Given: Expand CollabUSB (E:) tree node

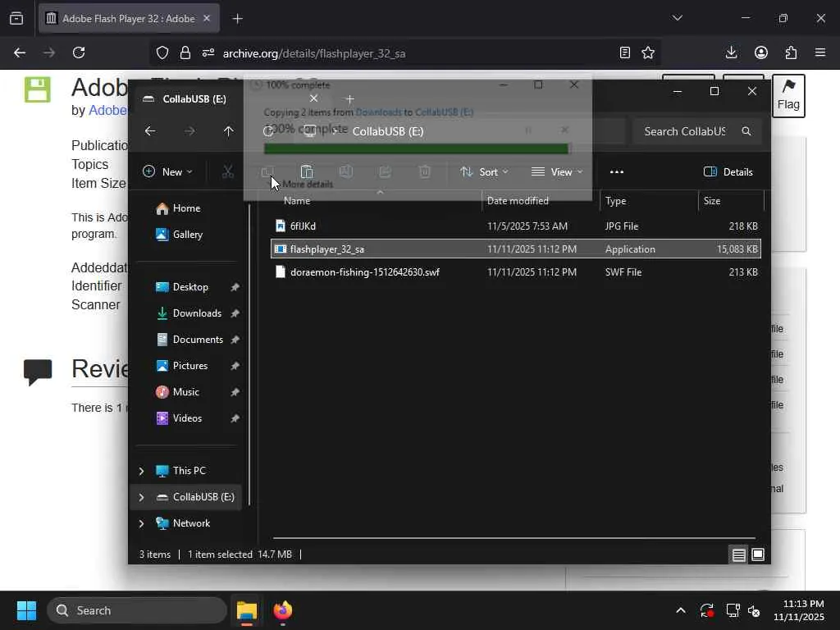Looking at the screenshot, I should (141, 497).
